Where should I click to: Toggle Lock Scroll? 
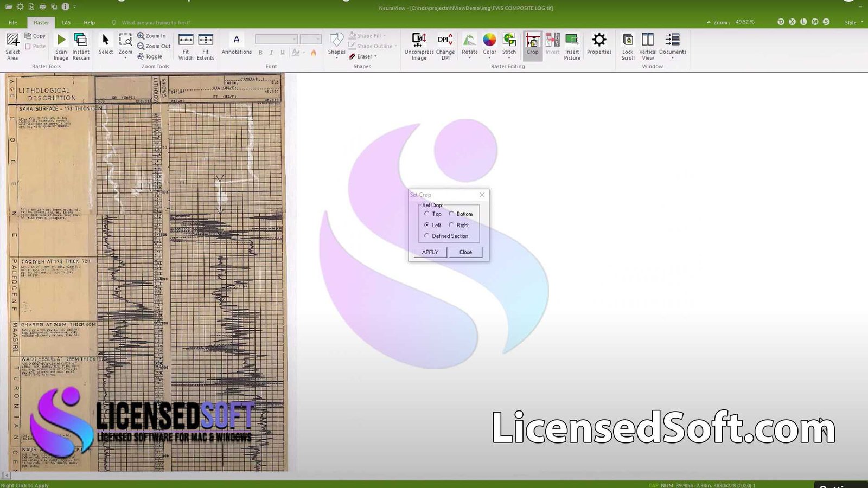(x=628, y=46)
